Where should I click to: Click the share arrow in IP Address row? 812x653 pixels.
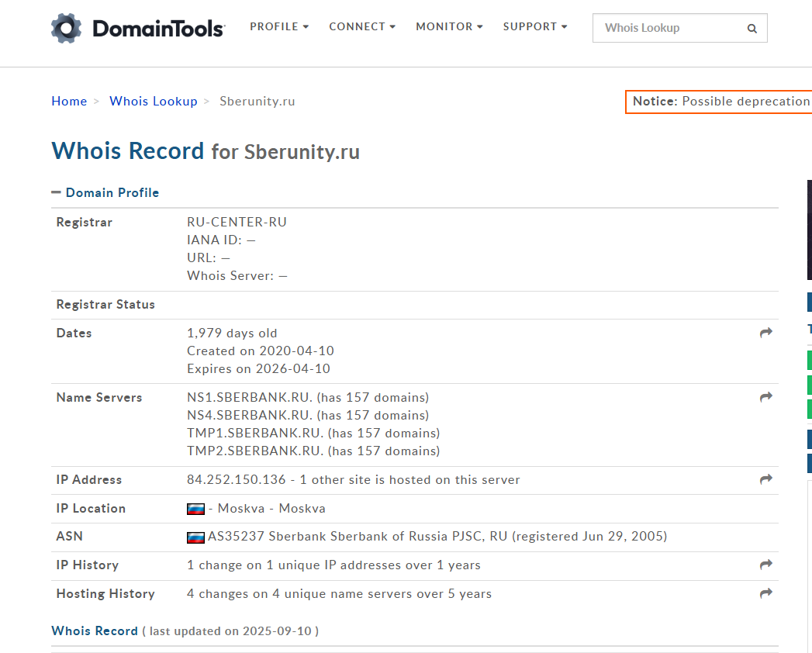(766, 479)
